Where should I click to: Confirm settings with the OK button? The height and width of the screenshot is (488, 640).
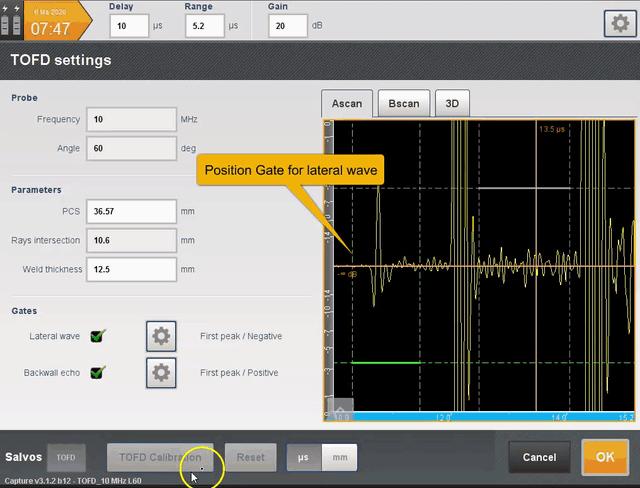(x=605, y=457)
